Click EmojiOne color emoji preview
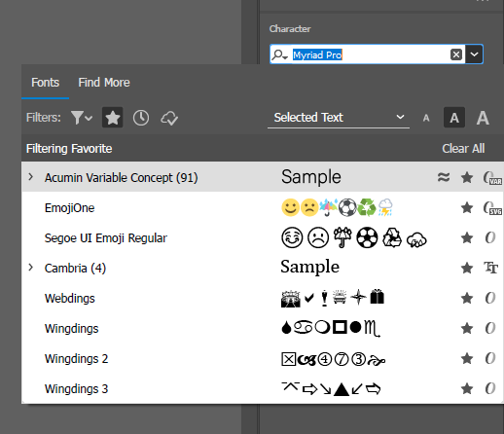The height and width of the screenshot is (434, 504). pyautogui.click(x=337, y=207)
